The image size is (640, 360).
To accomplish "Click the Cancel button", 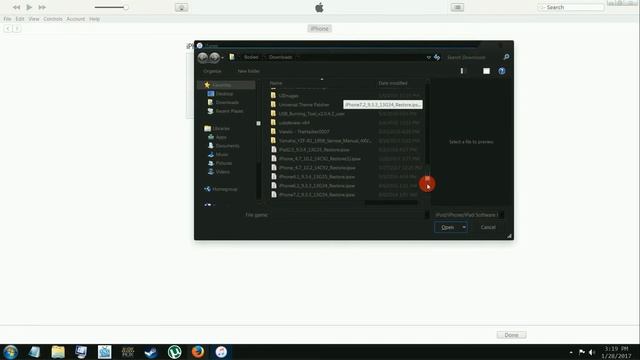I will click(488, 227).
